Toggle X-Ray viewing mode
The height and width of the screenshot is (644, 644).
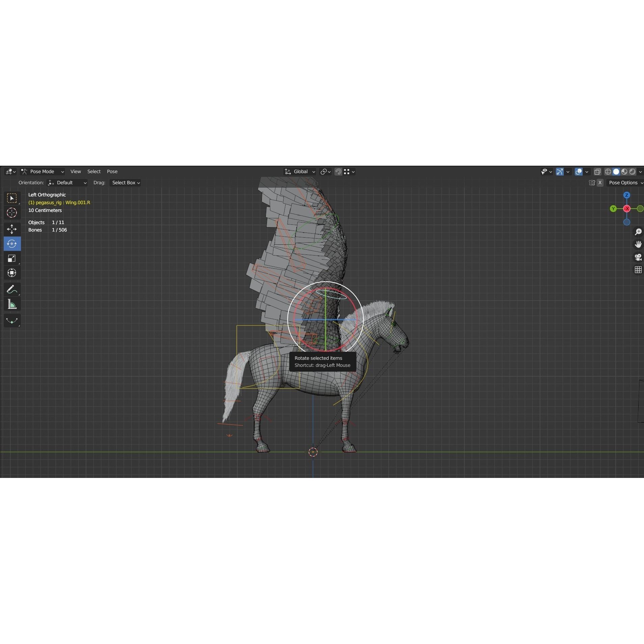[597, 171]
